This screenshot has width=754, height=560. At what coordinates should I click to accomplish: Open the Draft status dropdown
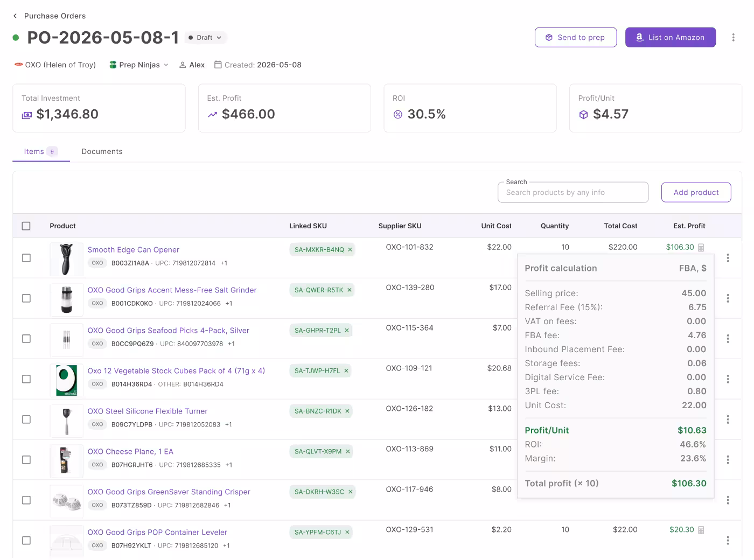click(206, 38)
